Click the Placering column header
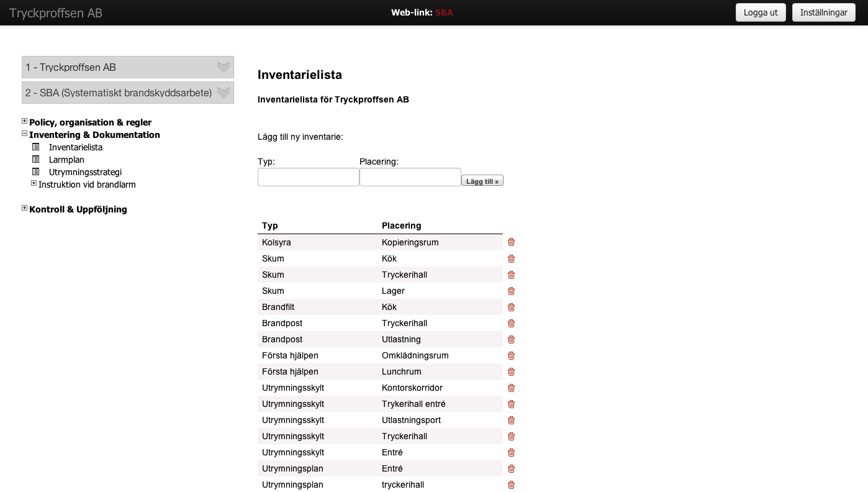The image size is (868, 492). 402,225
